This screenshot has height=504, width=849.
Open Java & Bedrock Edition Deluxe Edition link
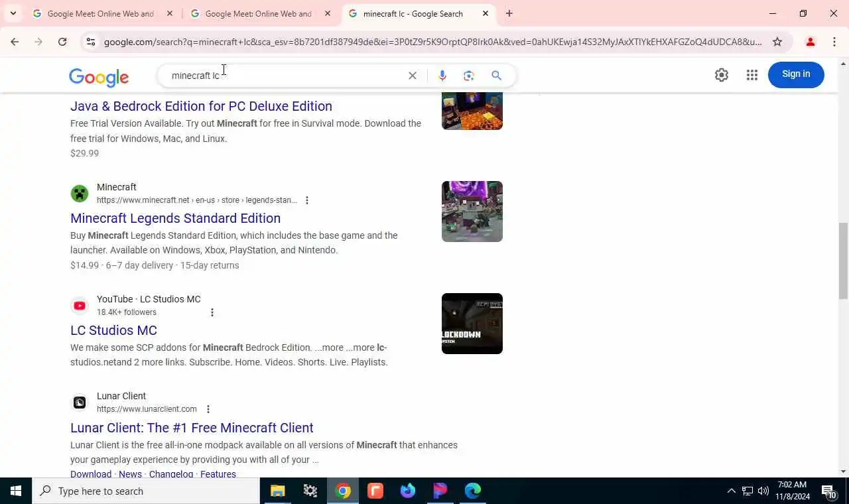coord(201,106)
